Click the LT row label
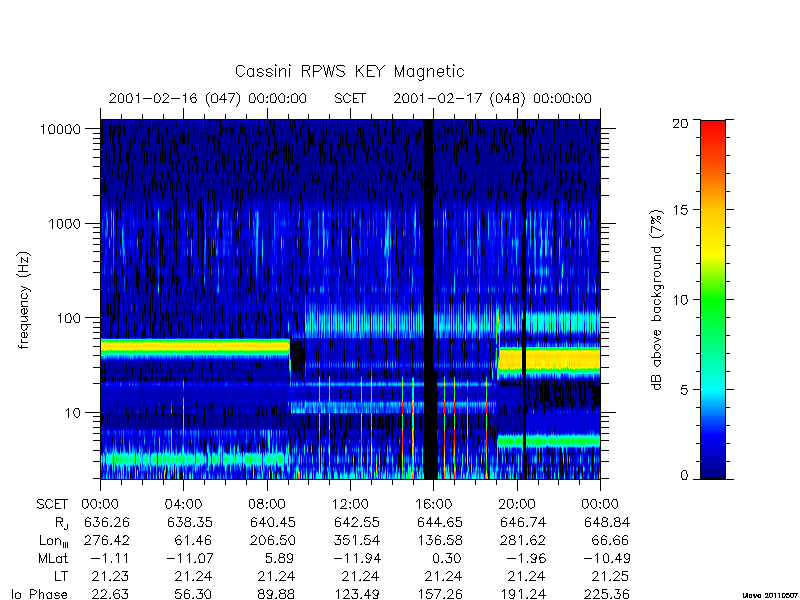The height and width of the screenshot is (600, 800). point(61,577)
